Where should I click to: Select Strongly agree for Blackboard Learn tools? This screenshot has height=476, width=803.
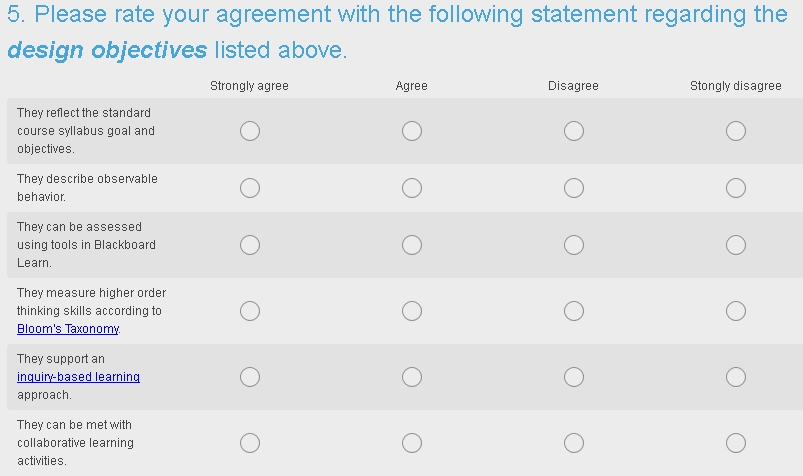click(x=250, y=245)
